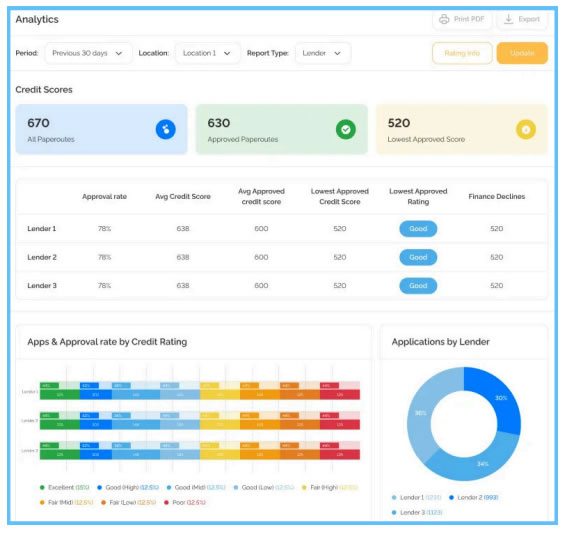Click the Print PDF button

click(x=462, y=19)
